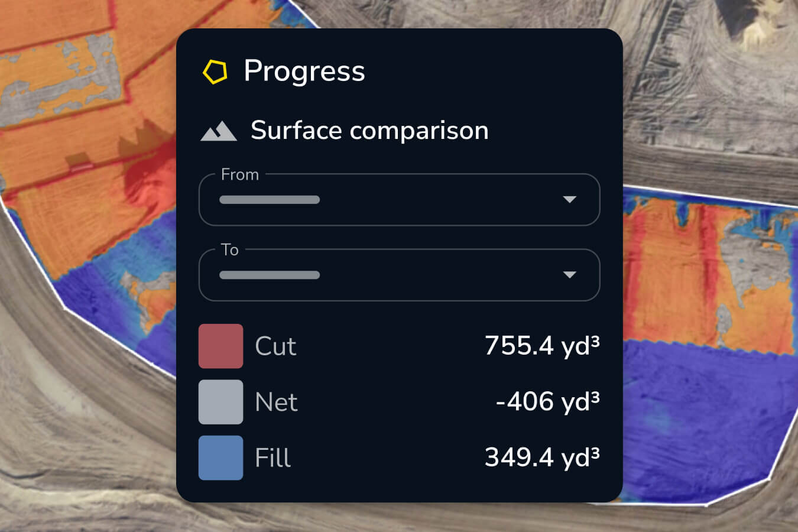The width and height of the screenshot is (798, 532).
Task: Click the From input field
Action: (355, 200)
